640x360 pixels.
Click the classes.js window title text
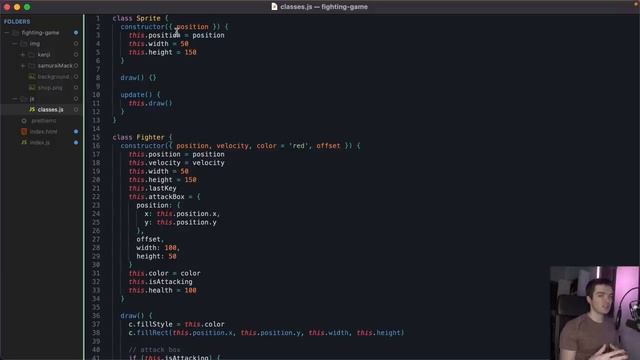(x=324, y=7)
